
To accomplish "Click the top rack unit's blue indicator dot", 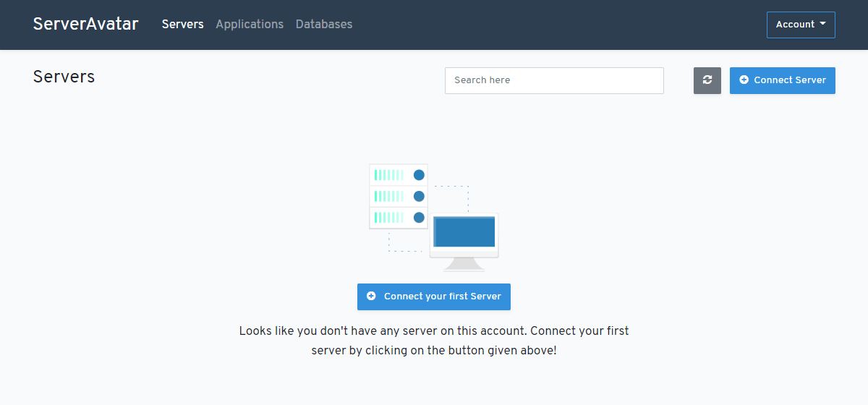I will coord(419,175).
